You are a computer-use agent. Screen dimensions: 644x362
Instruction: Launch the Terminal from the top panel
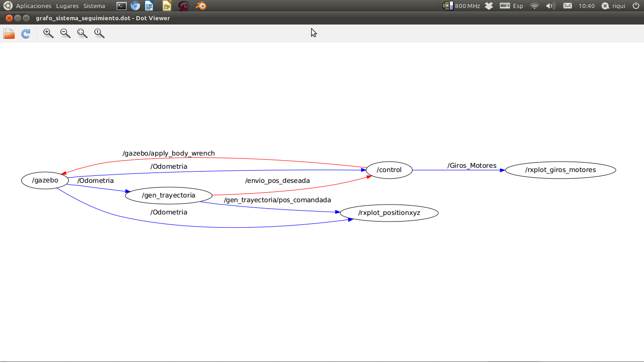[x=122, y=6]
